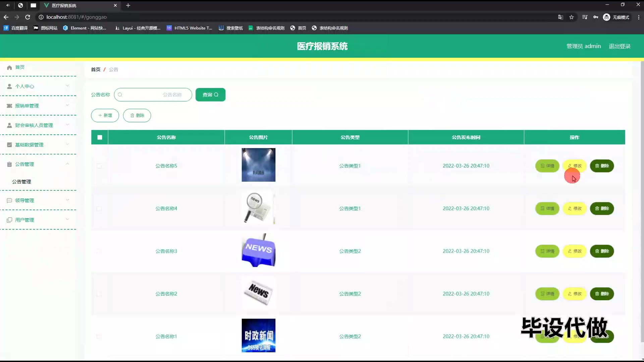Click the 基础数据管理 chart icon
Image resolution: width=644 pixels, height=362 pixels.
pos(9,145)
